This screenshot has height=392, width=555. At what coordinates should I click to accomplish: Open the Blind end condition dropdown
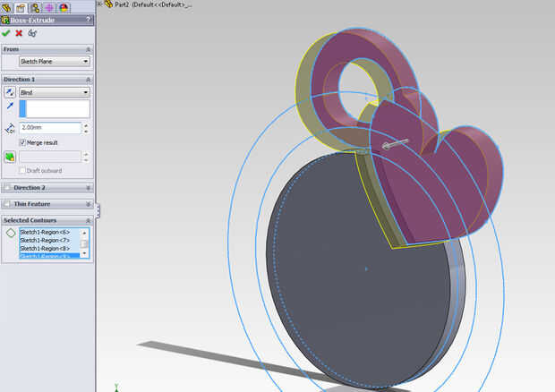click(54, 92)
